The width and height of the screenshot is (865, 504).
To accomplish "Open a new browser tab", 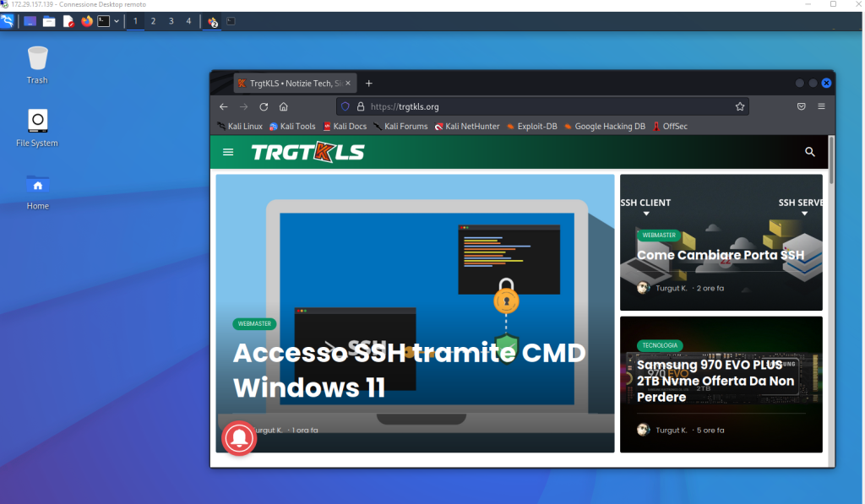I will tap(369, 84).
